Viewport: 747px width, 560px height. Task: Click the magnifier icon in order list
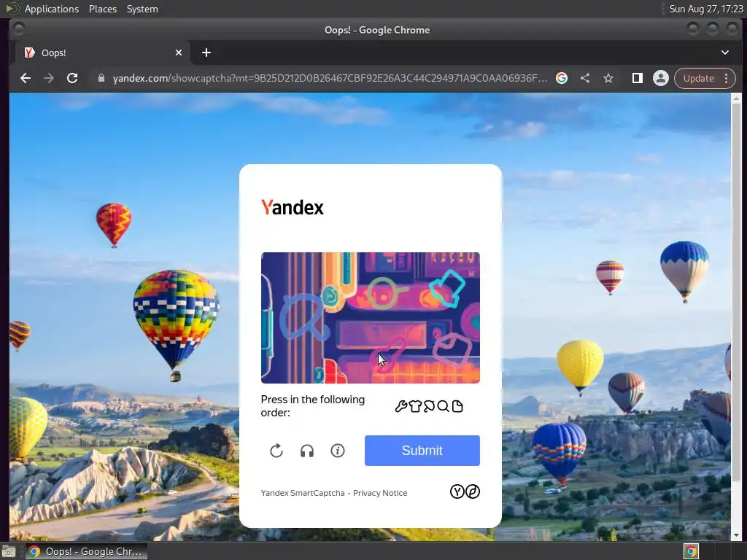(443, 406)
